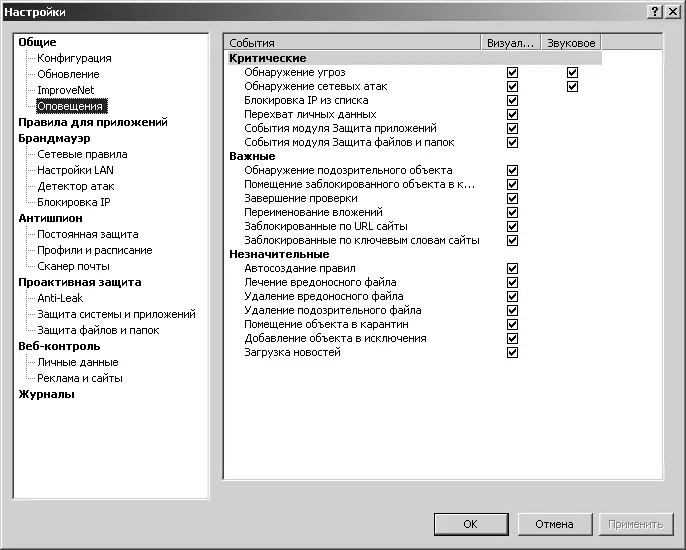Image resolution: width=686 pixels, height=550 pixels.
Task: Toggle visual alert for Загрузка новостей
Action: tap(513, 353)
